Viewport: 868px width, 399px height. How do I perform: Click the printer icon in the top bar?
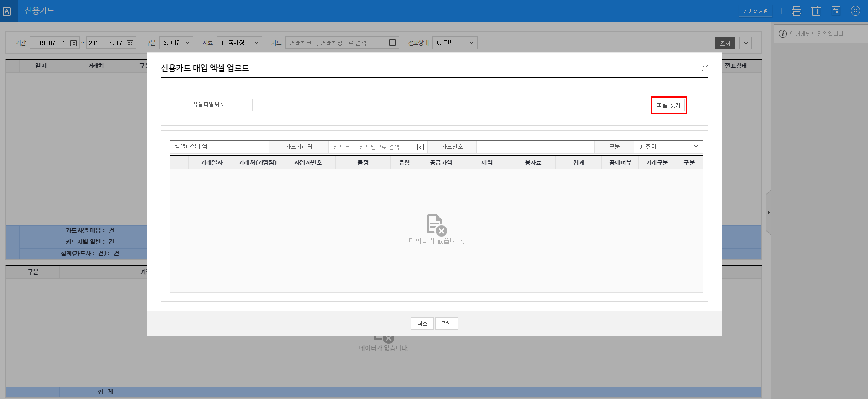(796, 11)
